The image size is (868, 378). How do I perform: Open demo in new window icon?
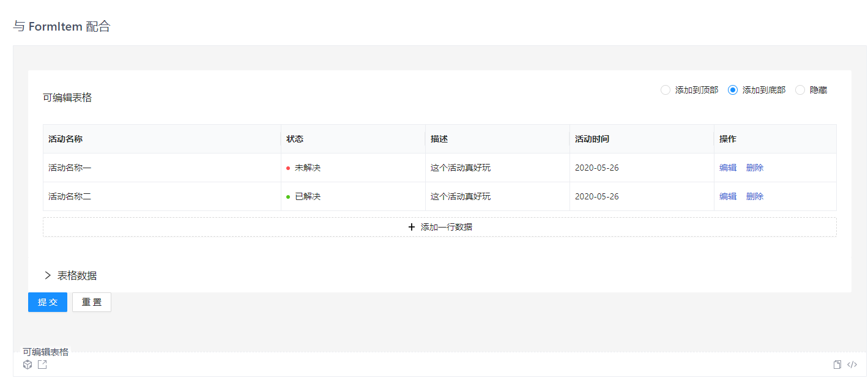(42, 365)
